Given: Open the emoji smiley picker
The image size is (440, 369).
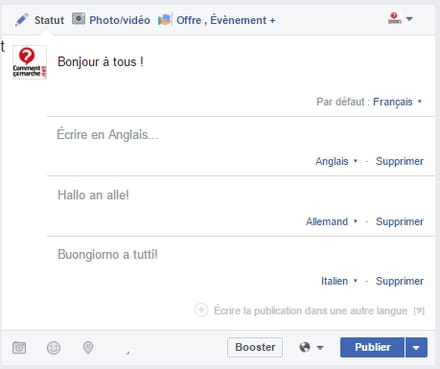Looking at the screenshot, I should pos(54,348).
